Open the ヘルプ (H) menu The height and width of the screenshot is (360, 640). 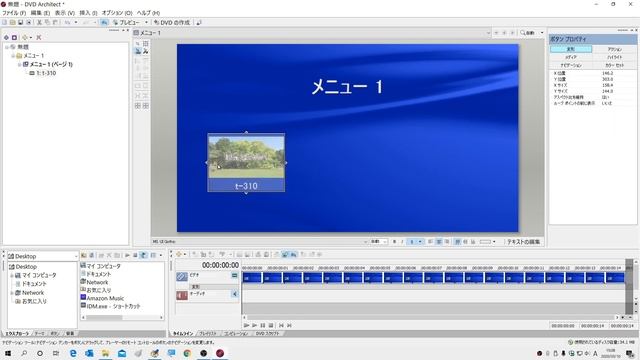pos(148,13)
